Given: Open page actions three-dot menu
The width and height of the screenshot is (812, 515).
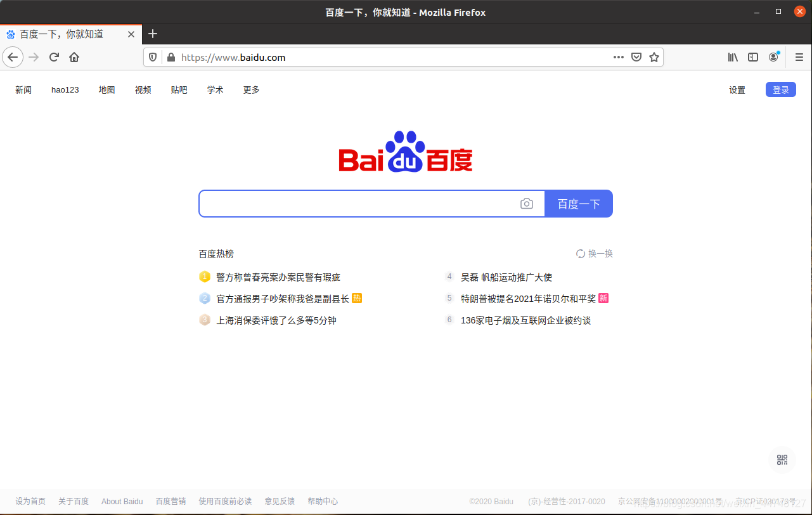Looking at the screenshot, I should [619, 57].
